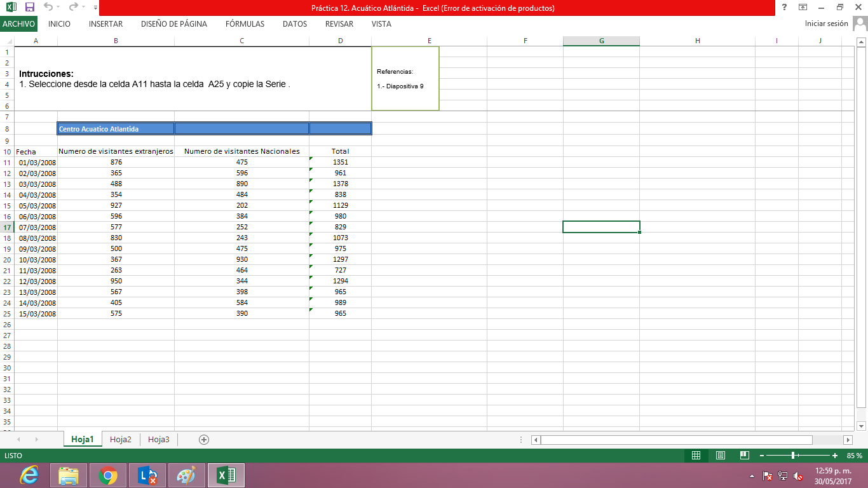Click the zoom slider handle
The height and width of the screenshot is (488, 868).
[x=793, y=456]
